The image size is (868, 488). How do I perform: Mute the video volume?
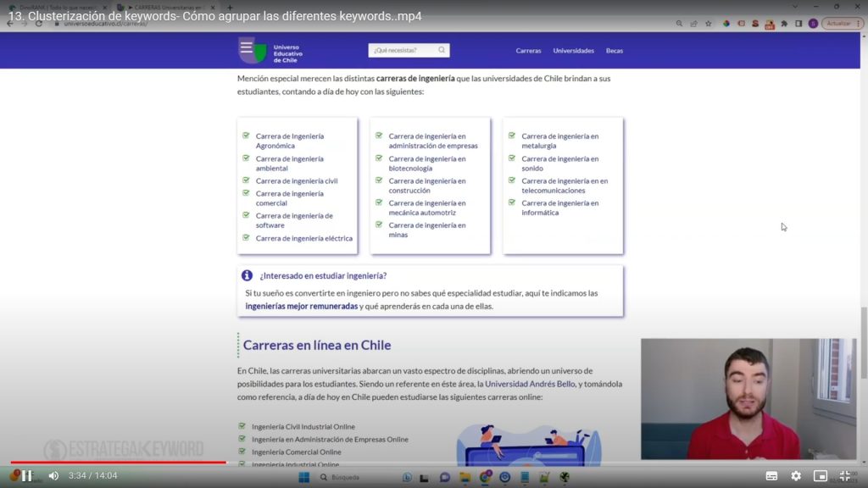tap(53, 476)
